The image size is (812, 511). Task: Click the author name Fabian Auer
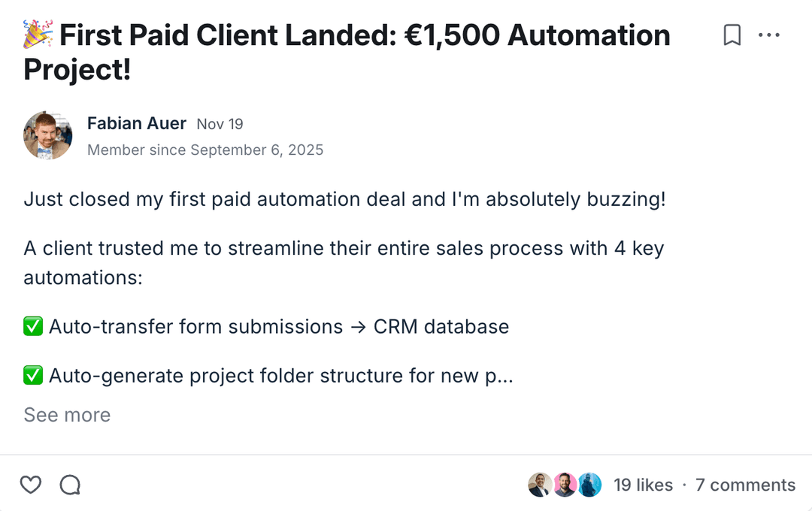point(137,123)
